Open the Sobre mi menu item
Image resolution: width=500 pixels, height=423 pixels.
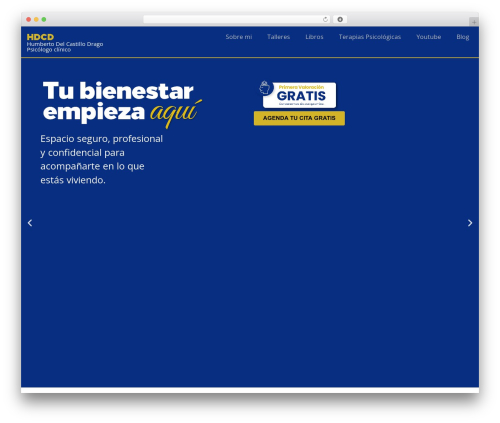coord(239,37)
